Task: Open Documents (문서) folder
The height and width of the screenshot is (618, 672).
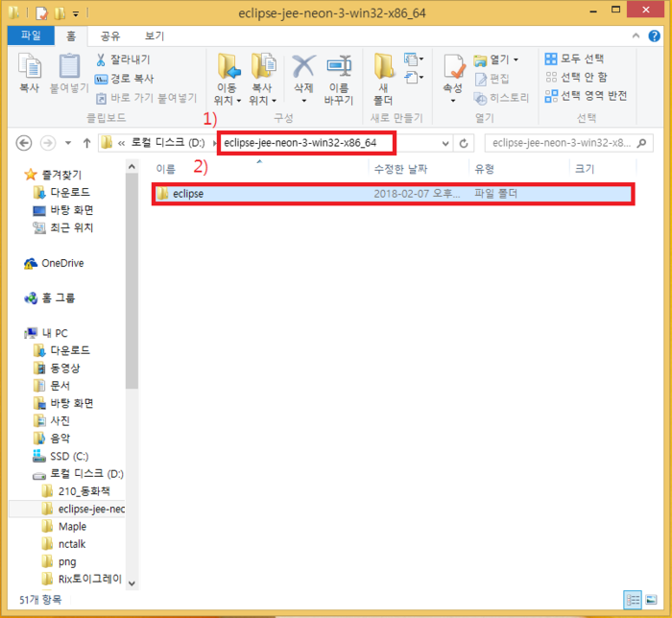Action: coord(52,386)
